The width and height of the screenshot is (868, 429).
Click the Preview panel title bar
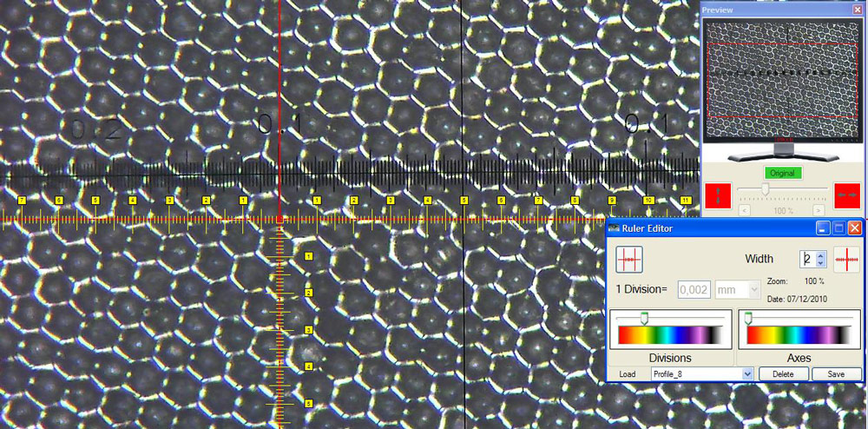[782, 10]
